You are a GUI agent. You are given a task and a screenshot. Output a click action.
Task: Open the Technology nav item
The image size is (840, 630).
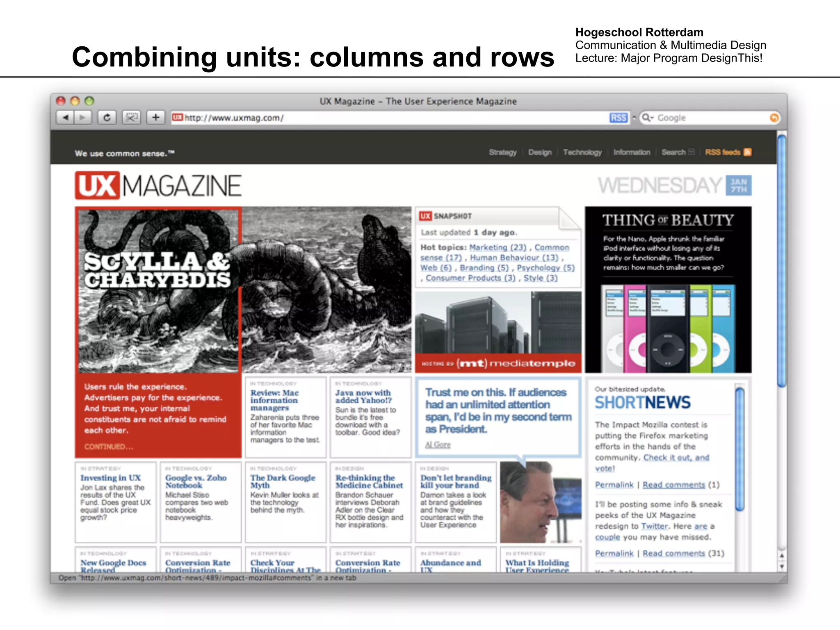click(x=582, y=152)
